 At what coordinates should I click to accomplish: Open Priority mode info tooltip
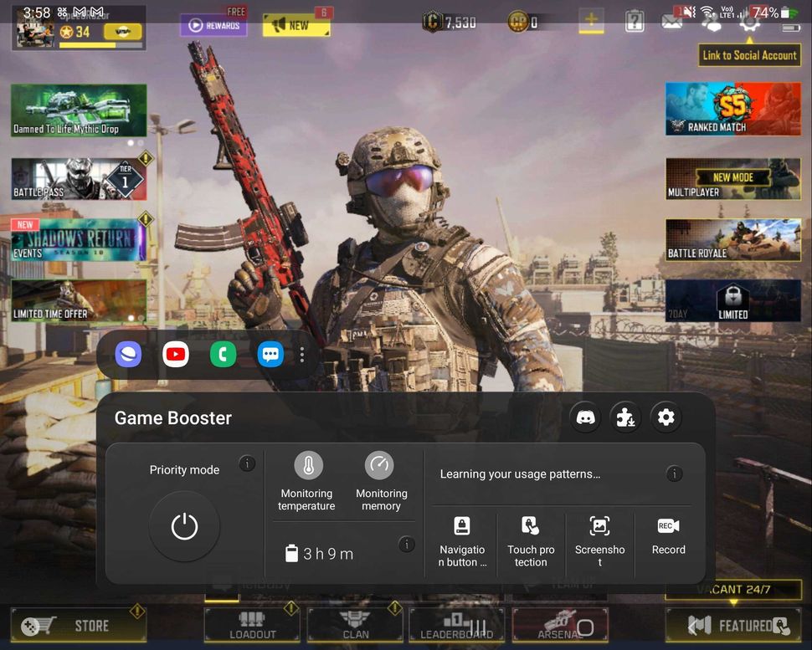[247, 463]
